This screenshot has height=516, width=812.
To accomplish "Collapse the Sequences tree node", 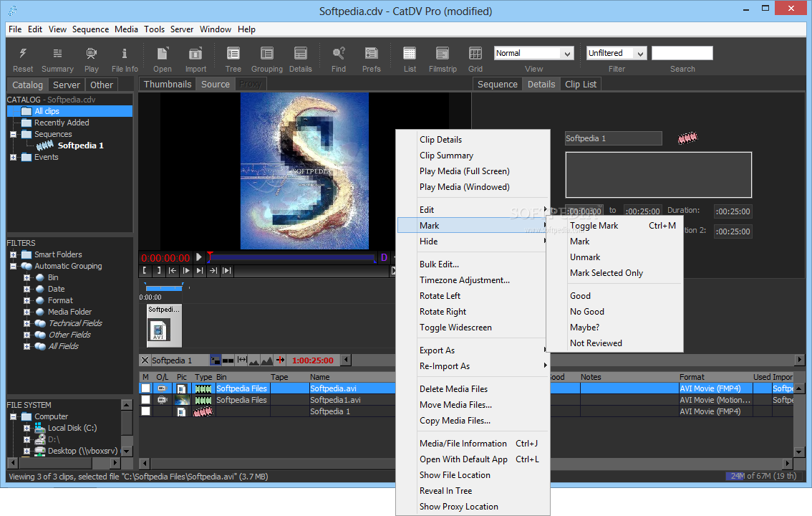I will 13,134.
